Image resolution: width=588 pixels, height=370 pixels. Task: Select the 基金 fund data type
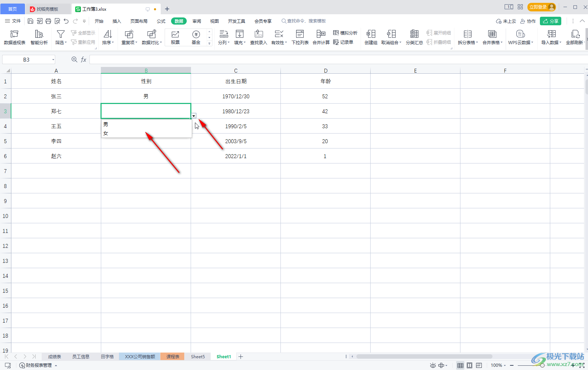(x=196, y=37)
